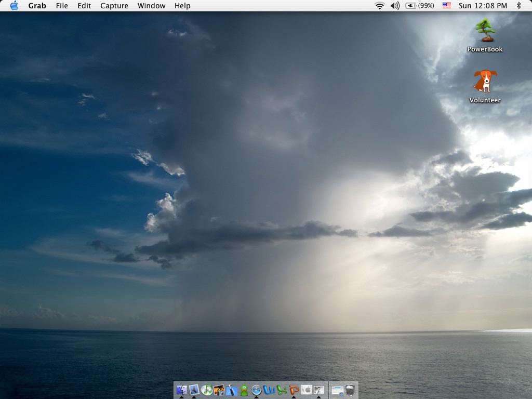Show battery status menu at 99%
This screenshot has width=532, height=399.
coord(420,6)
